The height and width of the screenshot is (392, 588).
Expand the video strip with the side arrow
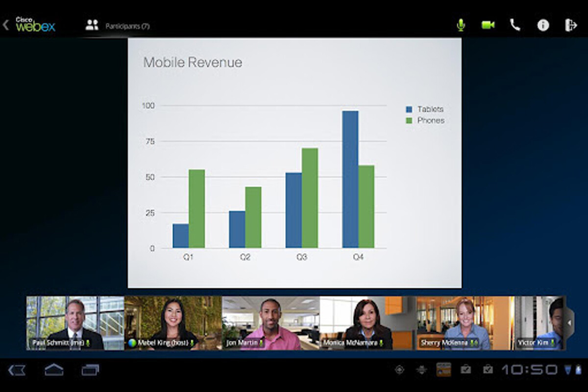point(569,323)
